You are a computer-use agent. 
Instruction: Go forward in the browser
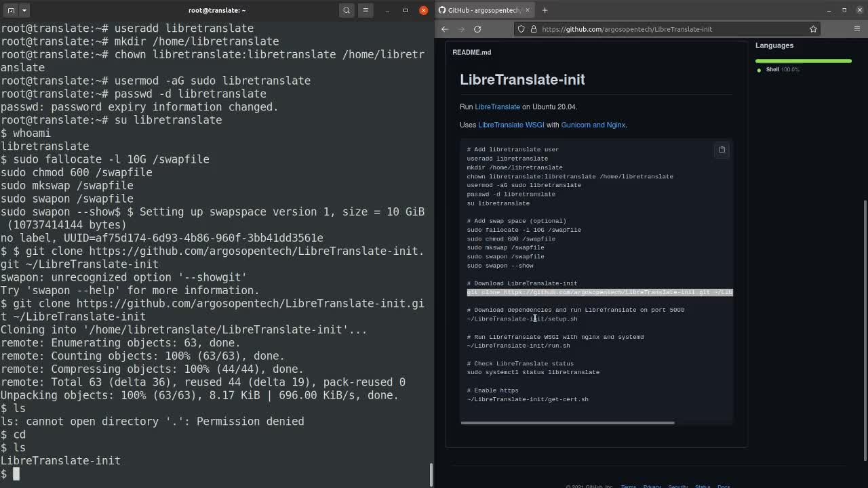click(x=461, y=29)
